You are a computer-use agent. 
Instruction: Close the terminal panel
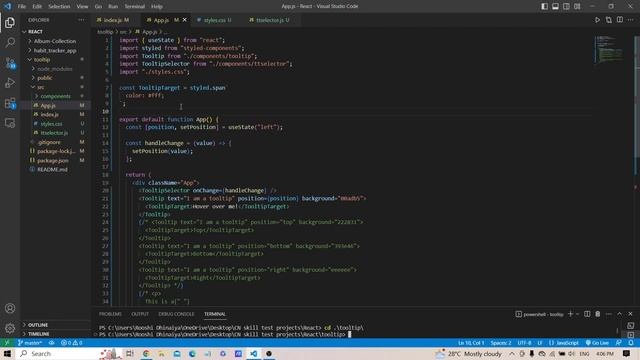coord(630,314)
